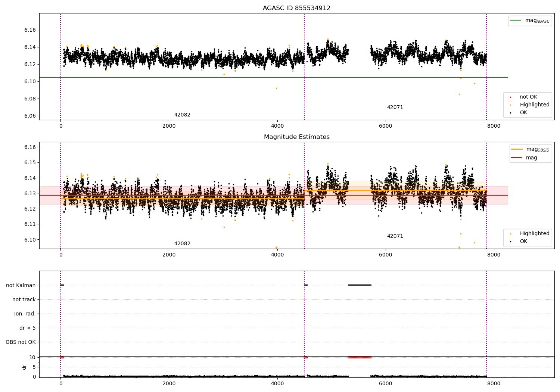Click the 42071 observation label in top plot
This screenshot has height=392, width=560.
(395, 108)
